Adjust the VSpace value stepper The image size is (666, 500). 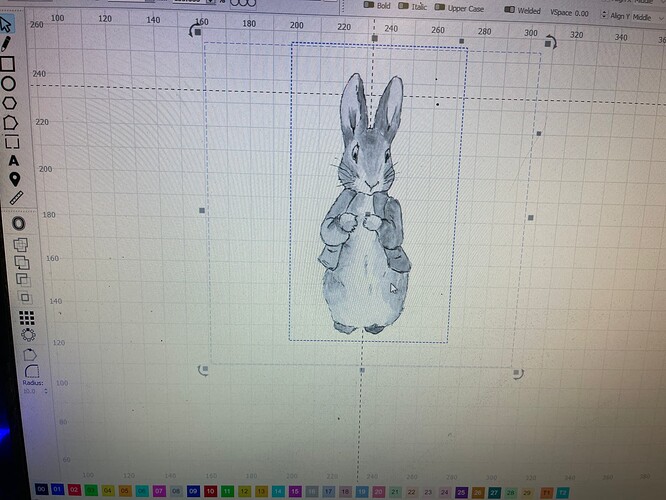coord(604,15)
